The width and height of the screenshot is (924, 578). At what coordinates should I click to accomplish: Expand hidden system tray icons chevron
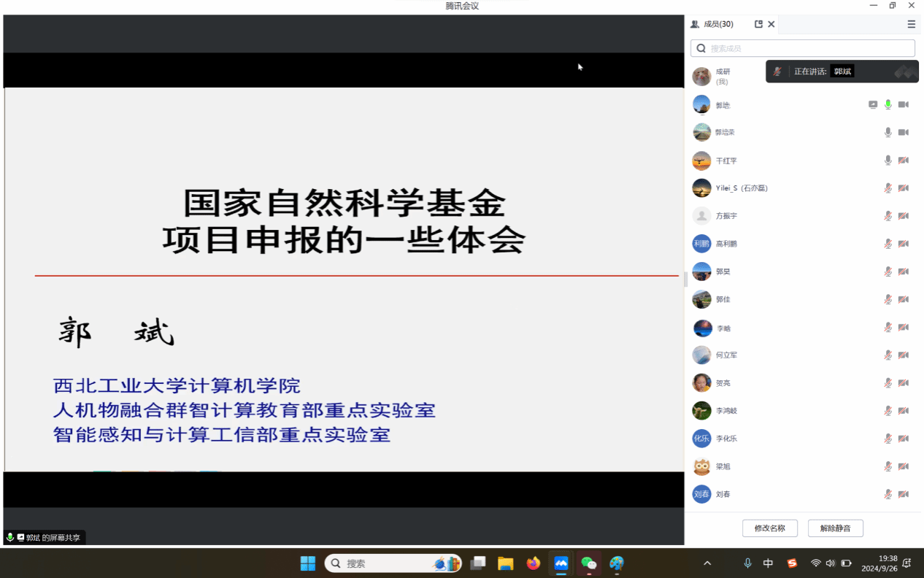[707, 563]
